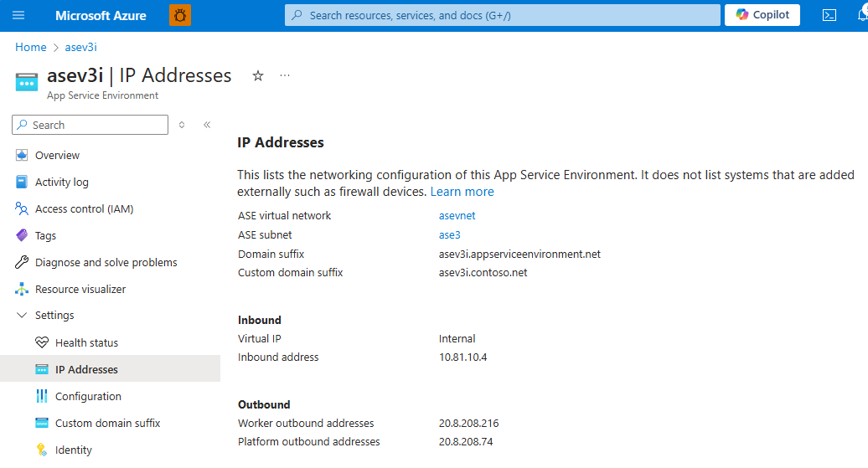Focus the global search resources field

[x=503, y=15]
